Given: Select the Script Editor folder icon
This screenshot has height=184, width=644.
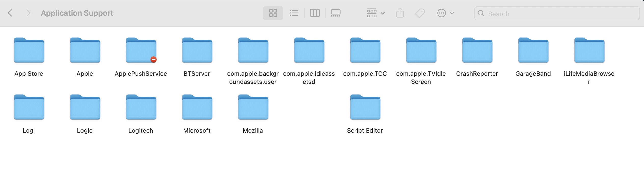Looking at the screenshot, I should (365, 107).
